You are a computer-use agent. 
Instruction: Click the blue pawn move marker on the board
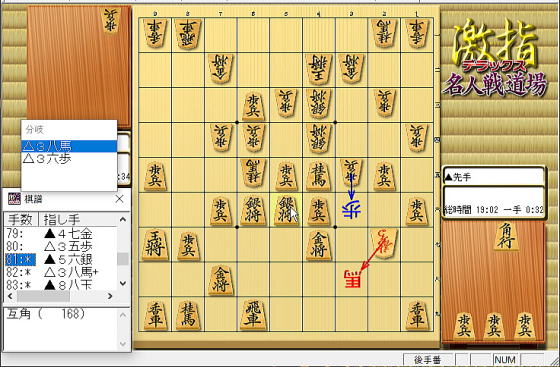(x=351, y=210)
